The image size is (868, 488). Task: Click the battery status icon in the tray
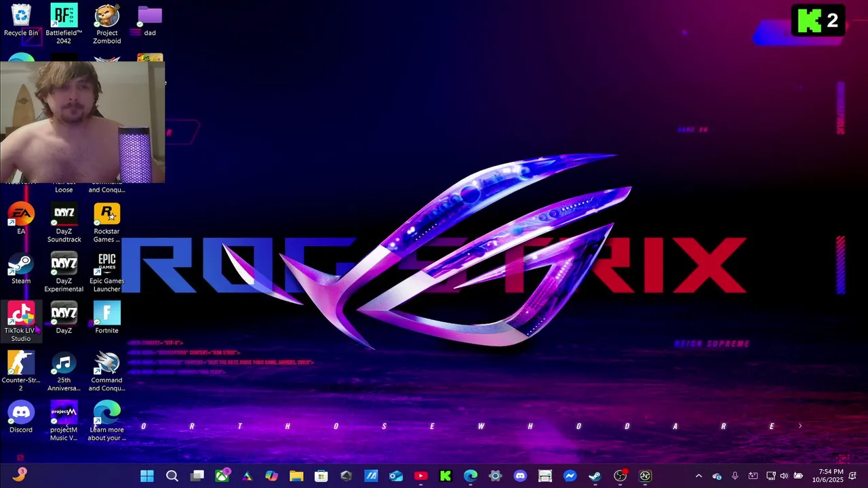[798, 476]
